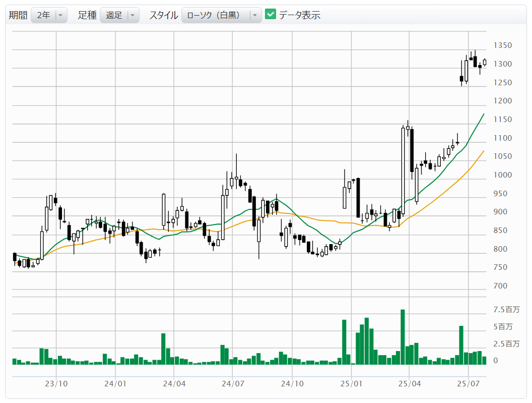The image size is (532, 403).
Task: Open the スタイル dropdown showing ローソク（白黒）
Action: 221,15
